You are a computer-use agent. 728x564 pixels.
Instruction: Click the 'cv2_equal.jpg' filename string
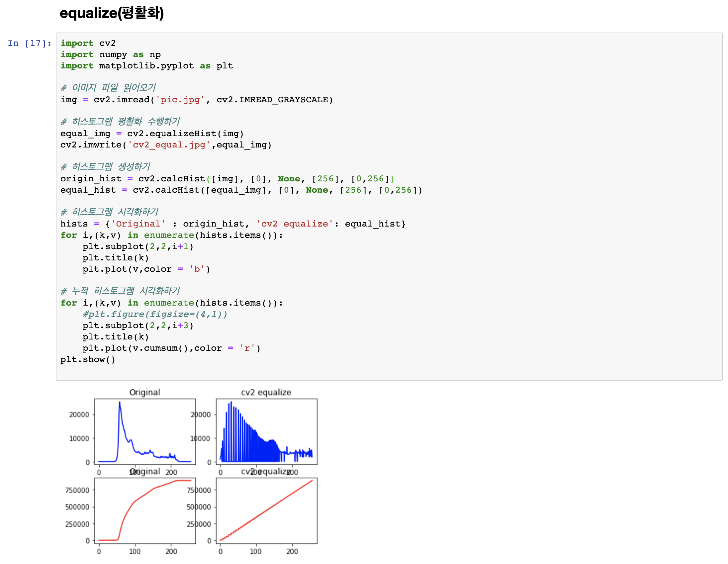tap(169, 145)
